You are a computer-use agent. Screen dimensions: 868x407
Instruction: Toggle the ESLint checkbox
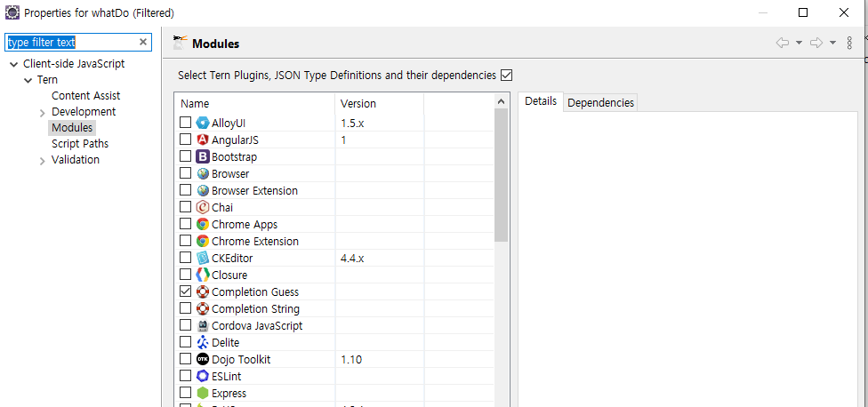(x=186, y=376)
